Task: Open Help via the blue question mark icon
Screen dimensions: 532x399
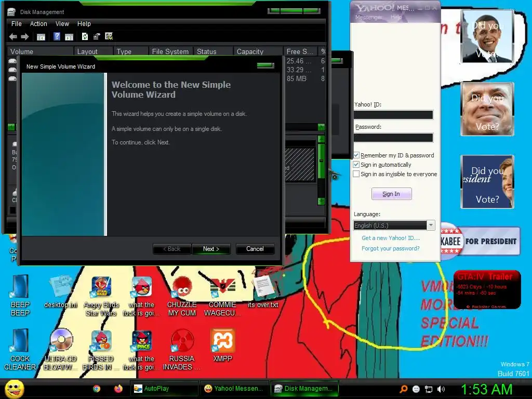Action: tap(57, 36)
